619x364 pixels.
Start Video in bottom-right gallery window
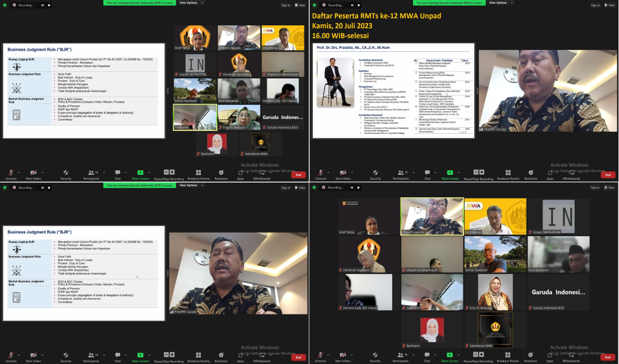[342, 357]
